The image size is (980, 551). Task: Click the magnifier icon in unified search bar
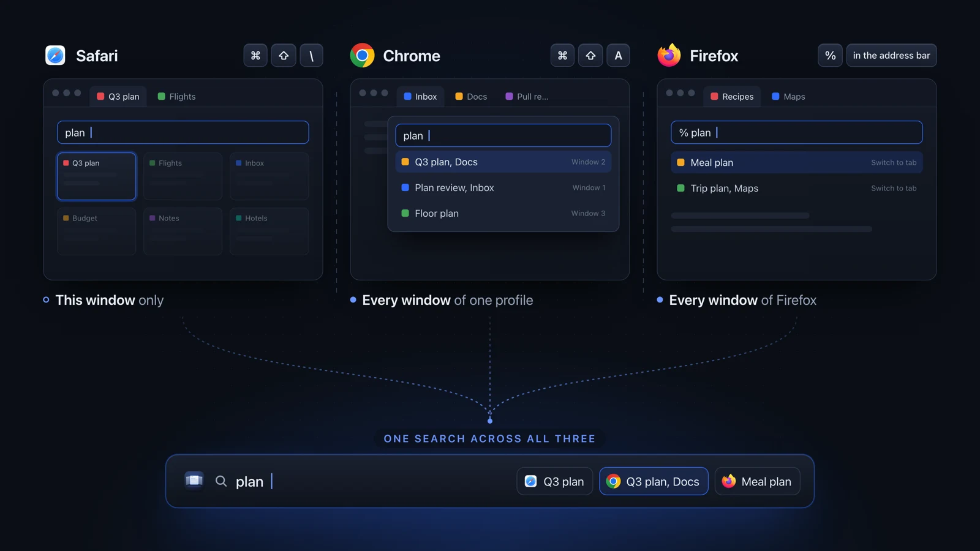pyautogui.click(x=221, y=481)
